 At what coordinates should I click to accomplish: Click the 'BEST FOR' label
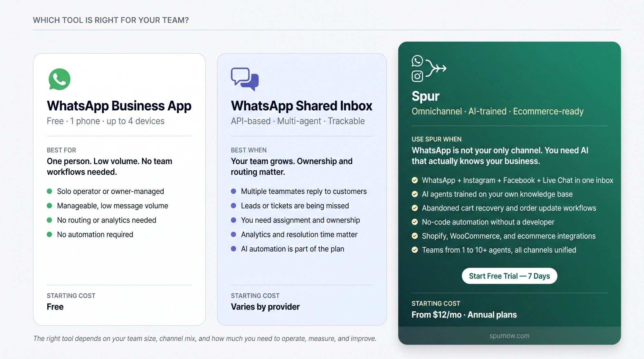point(61,150)
